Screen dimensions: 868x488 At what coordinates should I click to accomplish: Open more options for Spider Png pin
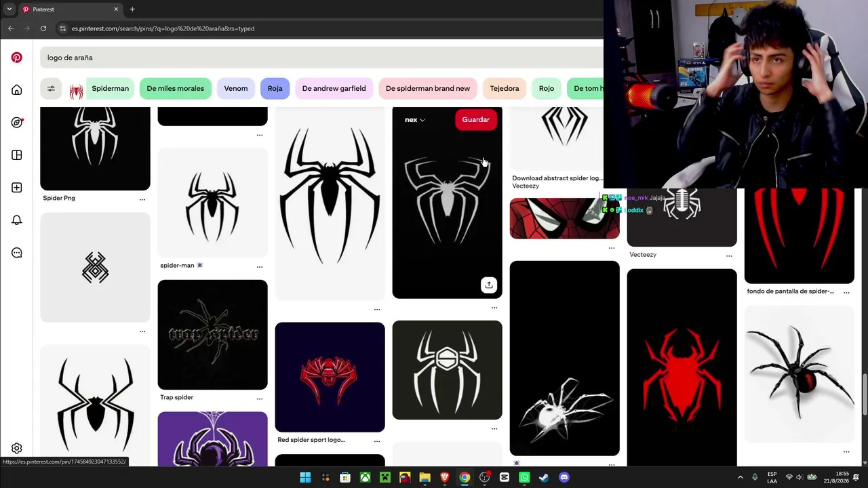[142, 199]
